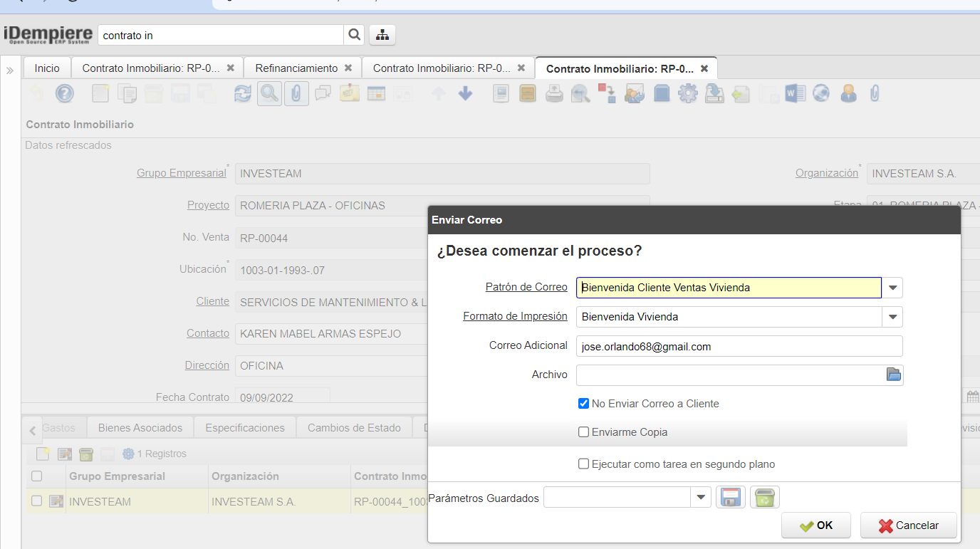Viewport: 980px width, 549px height.
Task: Click the Word document toolbar icon
Action: 795,94
